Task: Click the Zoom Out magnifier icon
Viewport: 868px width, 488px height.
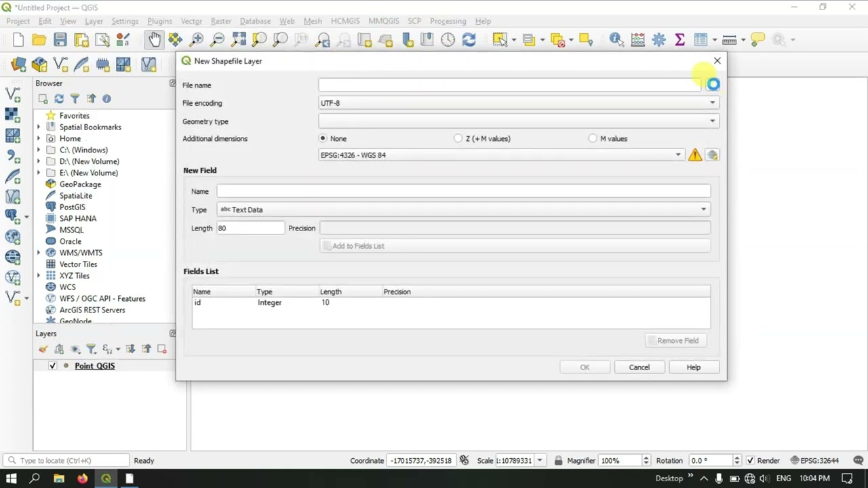Action: 217,40
